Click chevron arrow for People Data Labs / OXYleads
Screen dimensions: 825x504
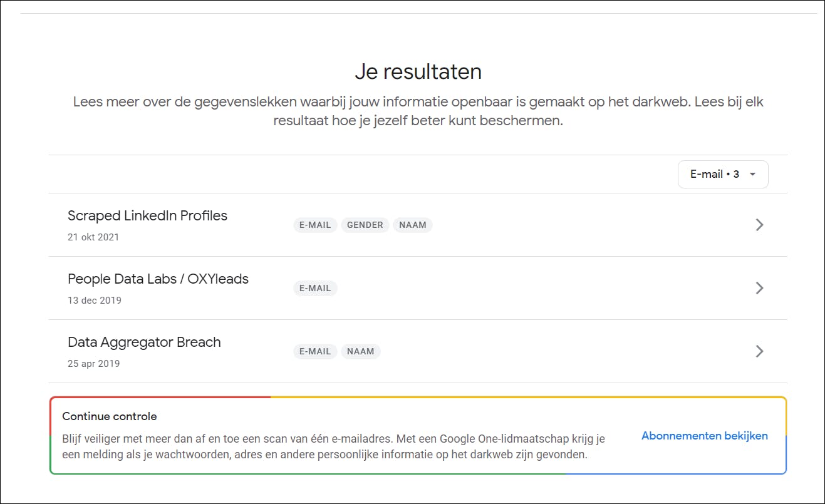(759, 288)
